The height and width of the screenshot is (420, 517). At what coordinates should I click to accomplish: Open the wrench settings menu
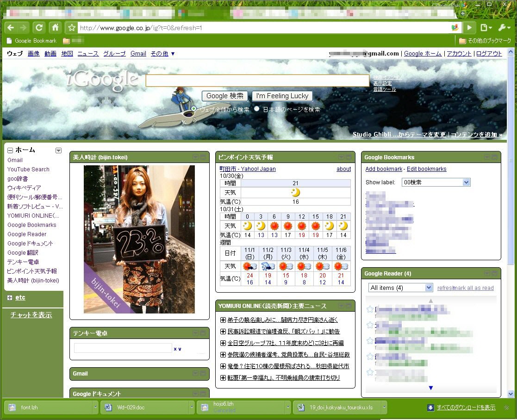504,28
